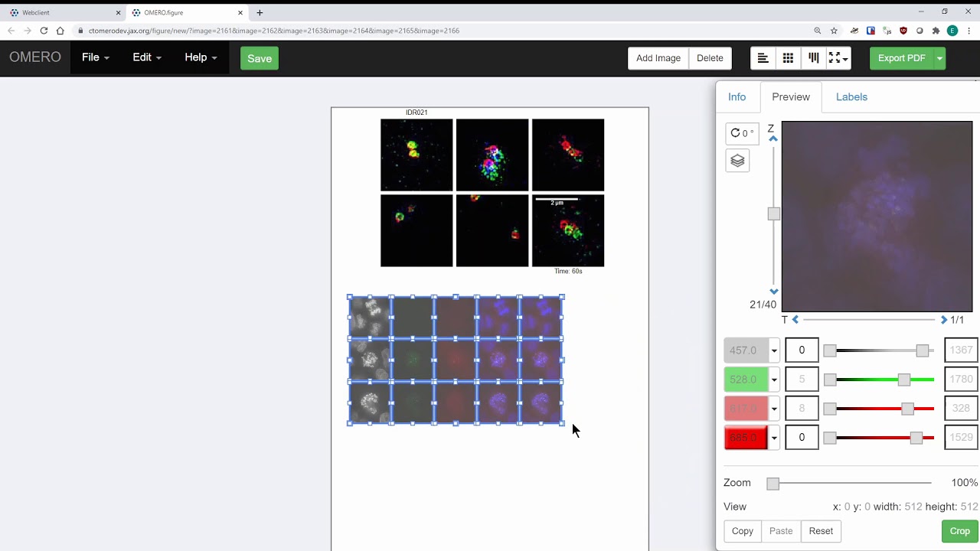The image size is (980, 551).
Task: Select the top-left IDR021 image panel
Action: click(416, 155)
